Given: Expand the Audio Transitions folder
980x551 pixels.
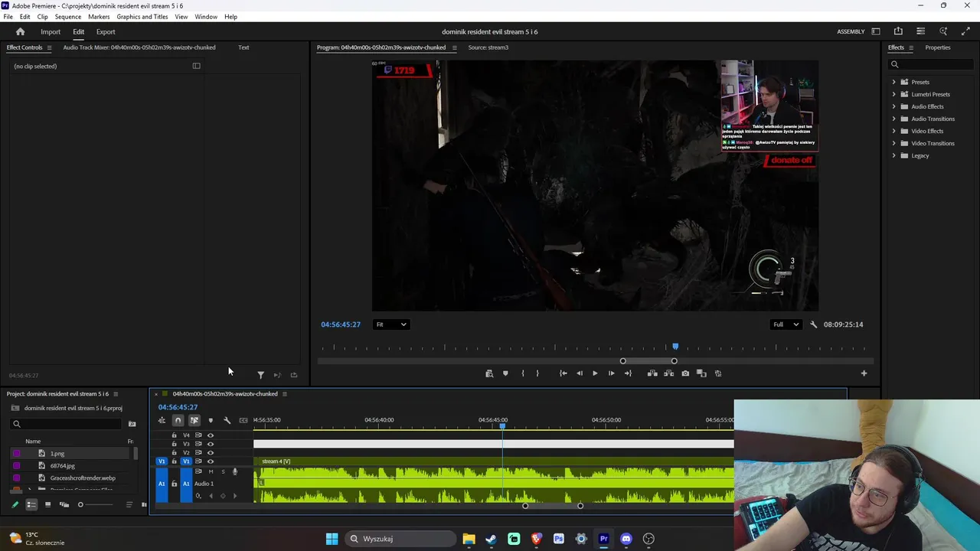Looking at the screenshot, I should (x=893, y=119).
